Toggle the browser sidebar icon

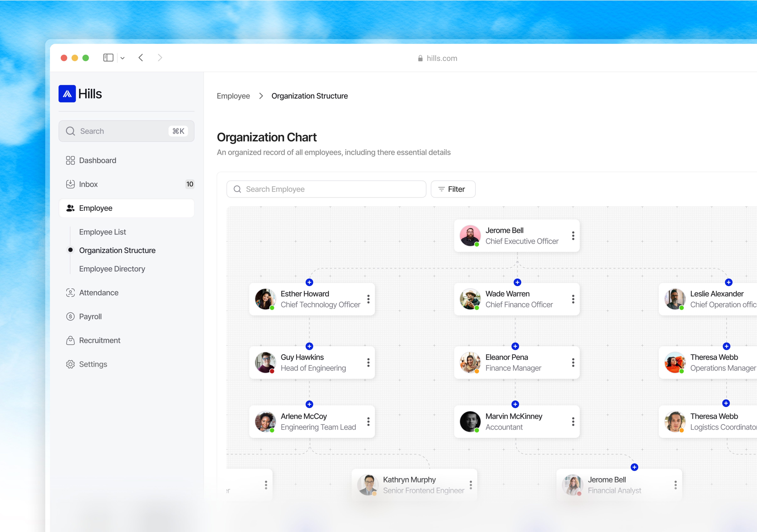pos(108,57)
